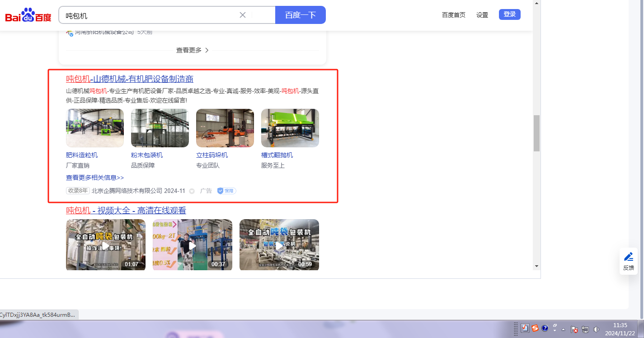
Task: Open the volume speaker tray icon
Action: tap(597, 329)
